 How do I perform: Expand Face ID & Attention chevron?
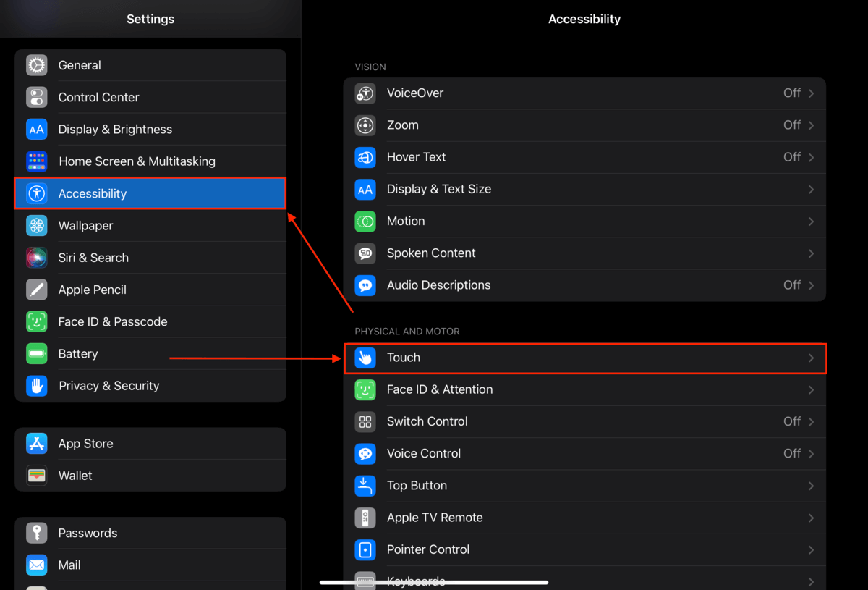point(812,389)
